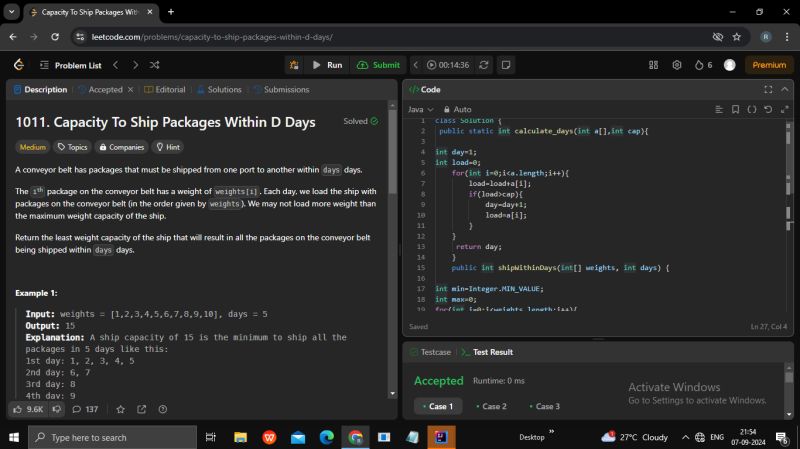The width and height of the screenshot is (800, 449).
Task: Run the code
Action: (x=328, y=65)
